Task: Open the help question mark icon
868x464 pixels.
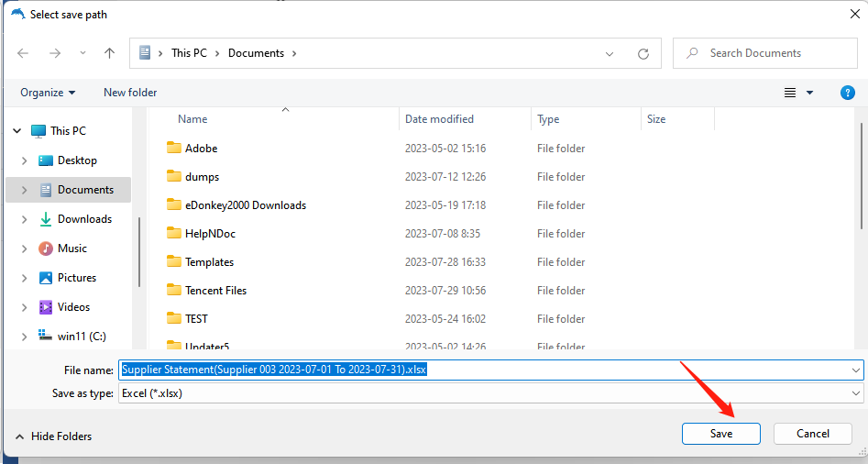Action: click(848, 93)
